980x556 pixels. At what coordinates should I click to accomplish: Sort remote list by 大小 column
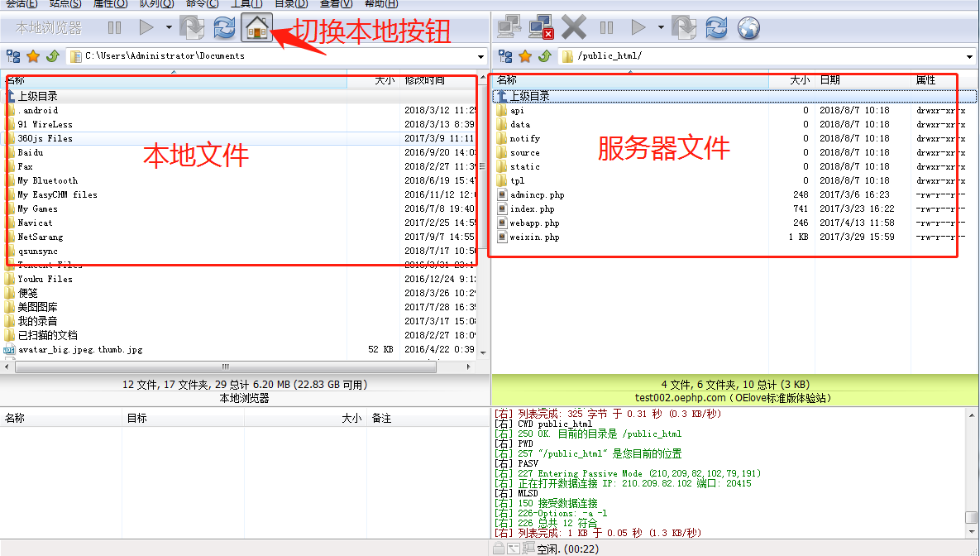click(x=791, y=80)
